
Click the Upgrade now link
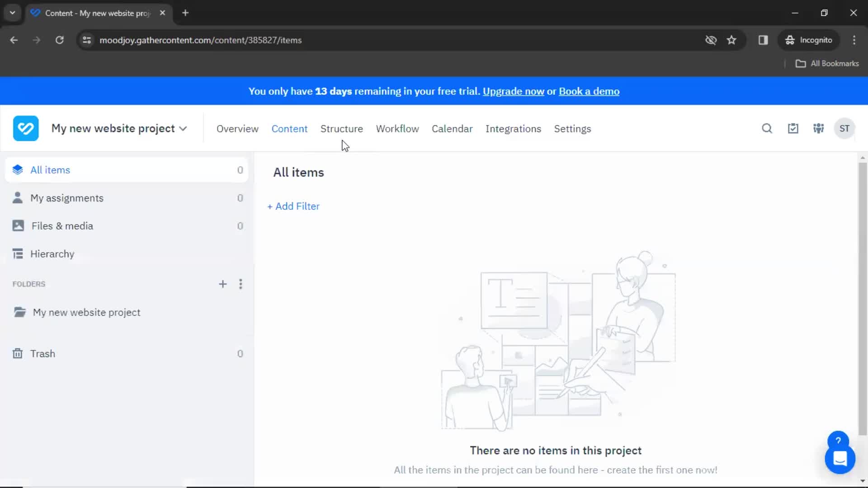pos(513,91)
